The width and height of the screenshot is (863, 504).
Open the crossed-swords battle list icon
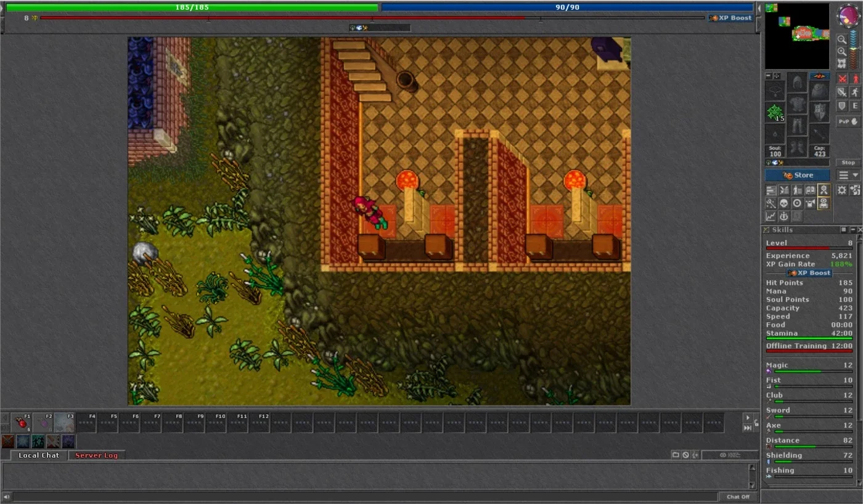[784, 190]
